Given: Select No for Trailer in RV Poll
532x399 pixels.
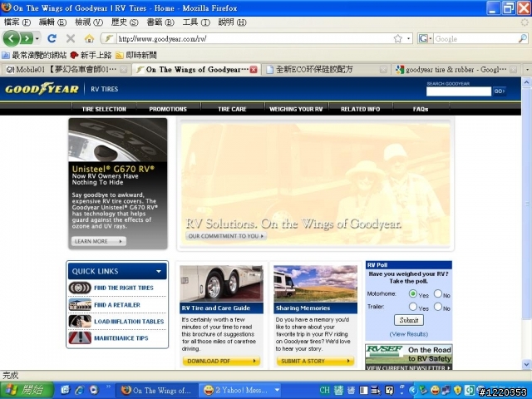Looking at the screenshot, I should (438, 307).
